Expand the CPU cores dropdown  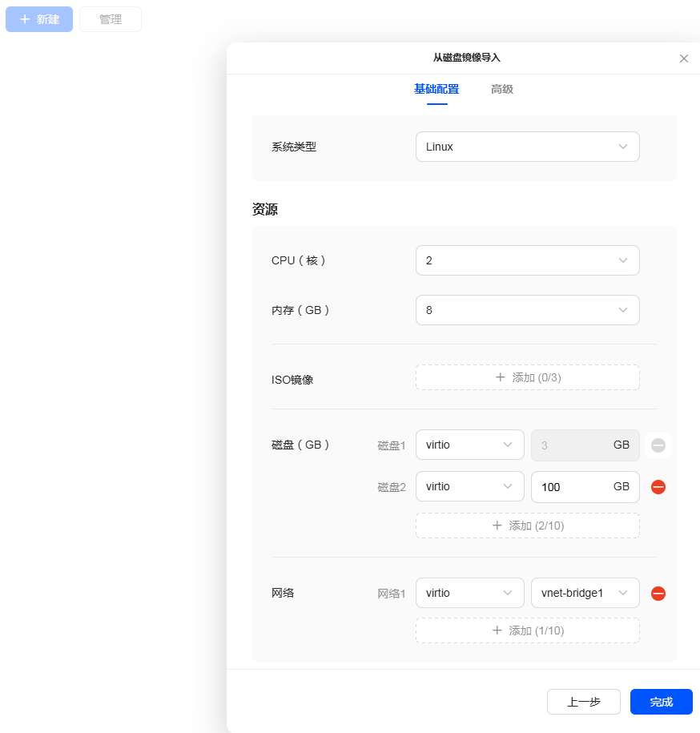[527, 260]
